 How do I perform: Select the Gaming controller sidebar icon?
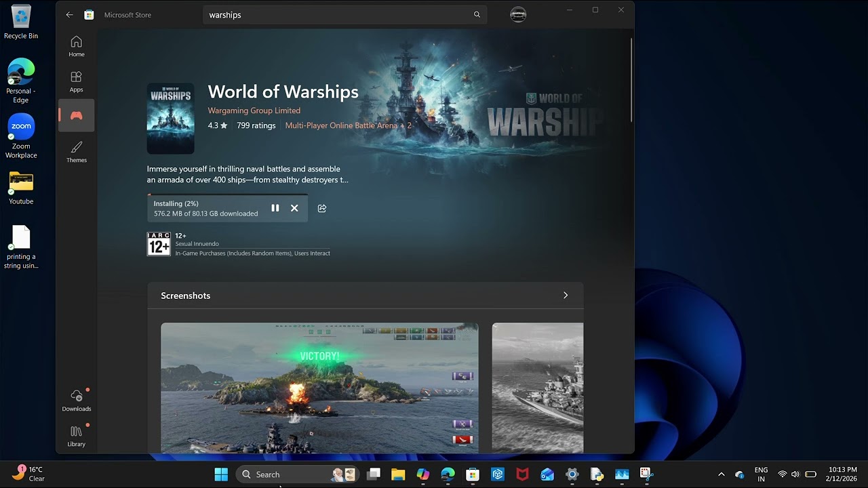(77, 116)
